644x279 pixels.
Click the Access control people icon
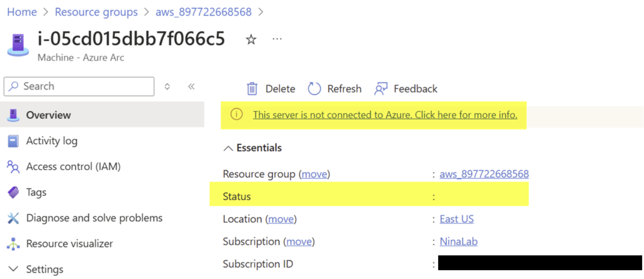(x=13, y=167)
